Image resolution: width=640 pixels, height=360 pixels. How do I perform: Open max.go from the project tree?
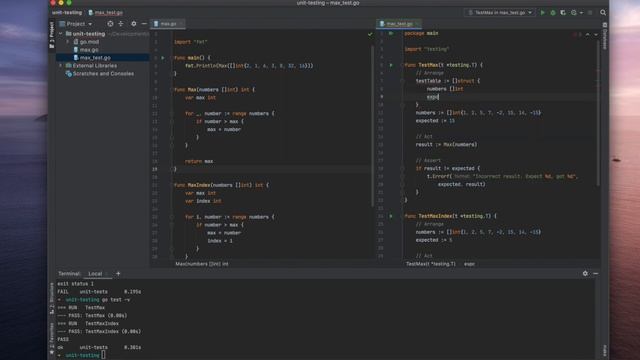(x=89, y=50)
